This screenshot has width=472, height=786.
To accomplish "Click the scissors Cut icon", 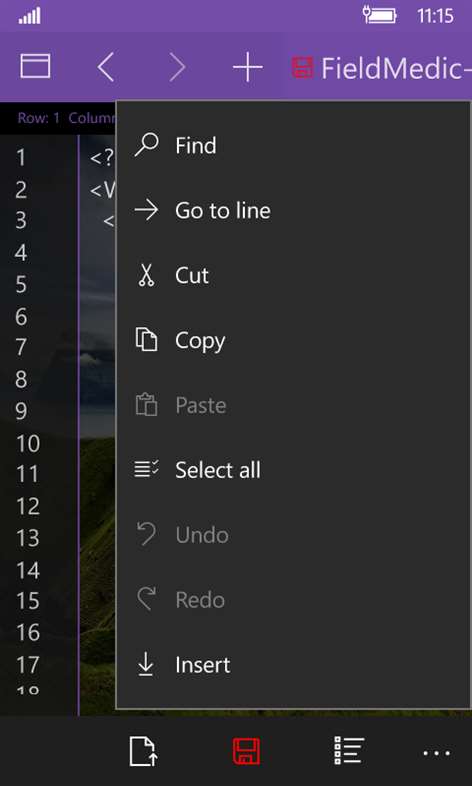I will point(146,275).
